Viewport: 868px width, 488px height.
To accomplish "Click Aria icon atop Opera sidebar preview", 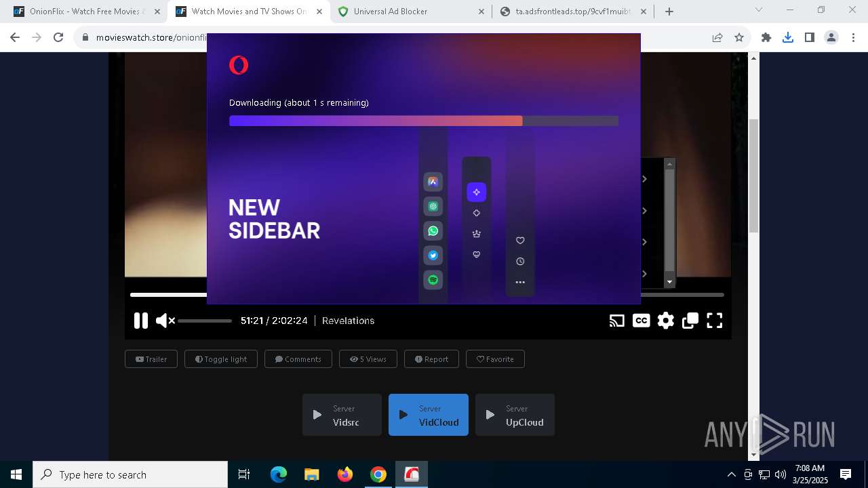I will point(433,182).
